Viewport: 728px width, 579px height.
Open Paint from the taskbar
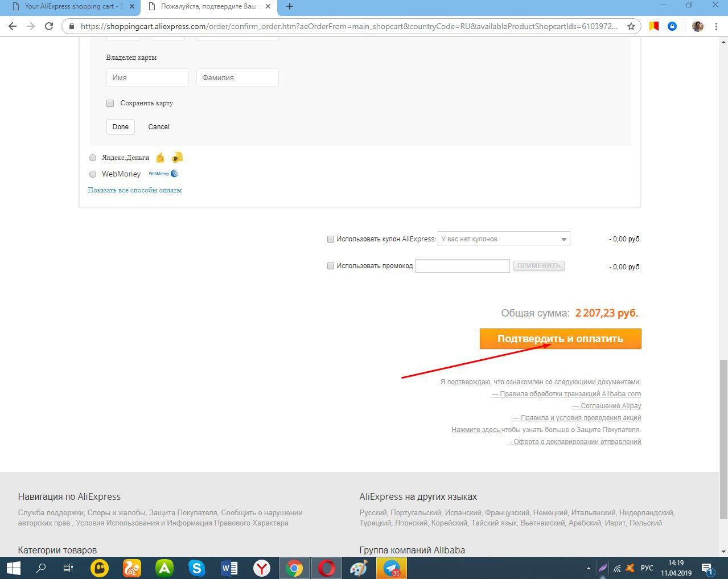359,568
